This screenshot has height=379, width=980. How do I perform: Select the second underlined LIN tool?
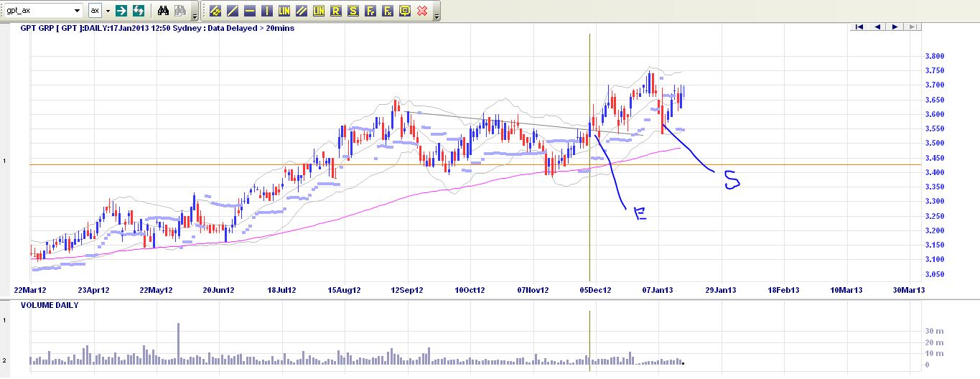(319, 11)
